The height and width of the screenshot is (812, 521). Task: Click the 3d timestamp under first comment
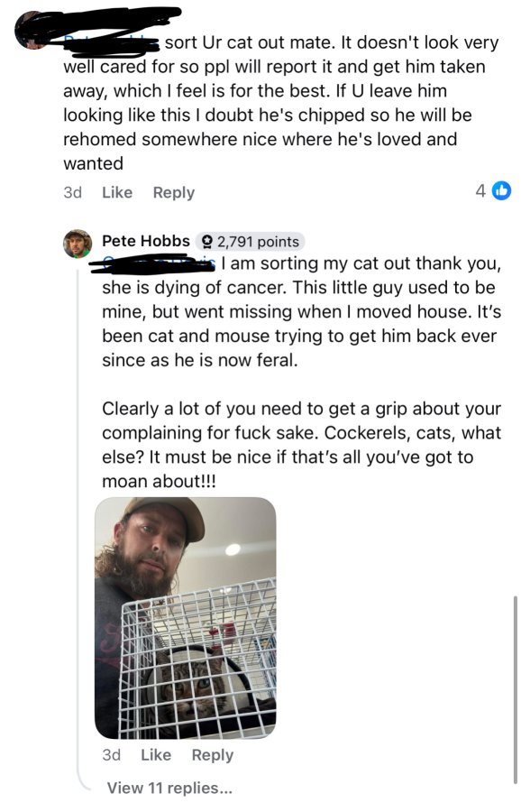(x=72, y=193)
